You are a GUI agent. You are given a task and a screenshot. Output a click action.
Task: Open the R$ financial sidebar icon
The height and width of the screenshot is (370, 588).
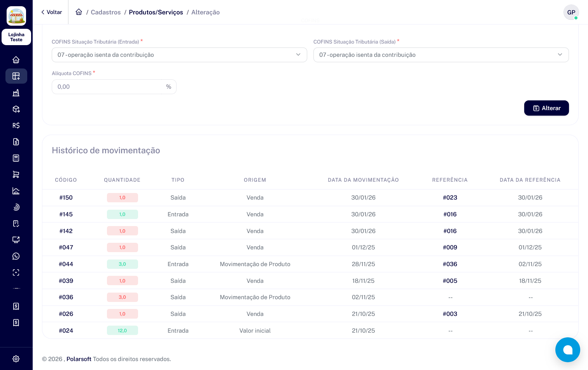(16, 125)
